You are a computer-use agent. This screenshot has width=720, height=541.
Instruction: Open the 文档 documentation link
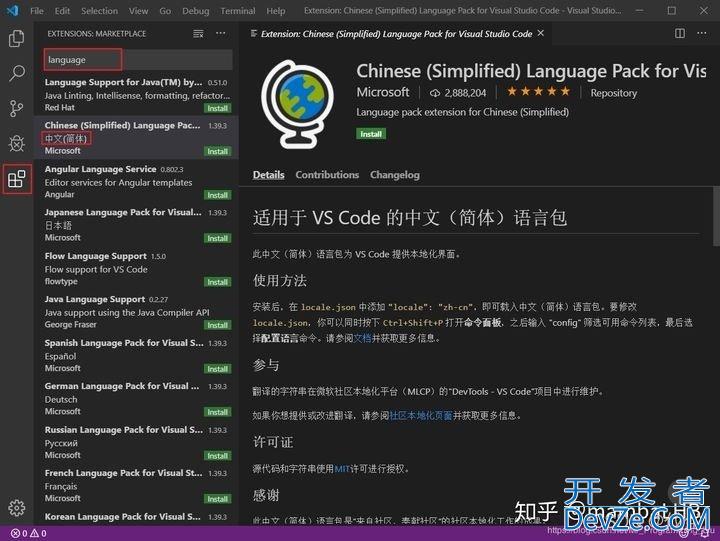(362, 338)
